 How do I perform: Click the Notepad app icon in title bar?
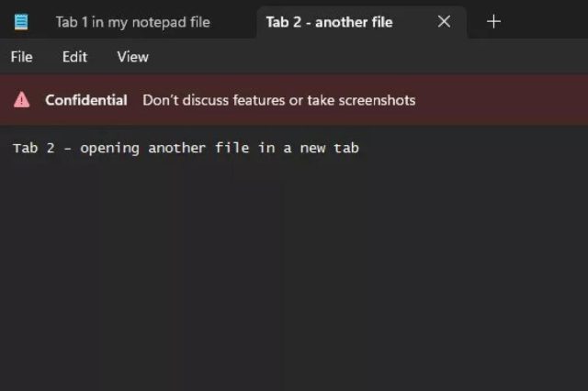22,21
